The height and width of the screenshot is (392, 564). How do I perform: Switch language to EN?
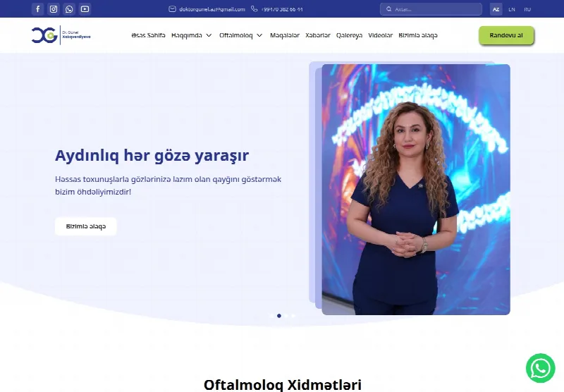pyautogui.click(x=512, y=9)
